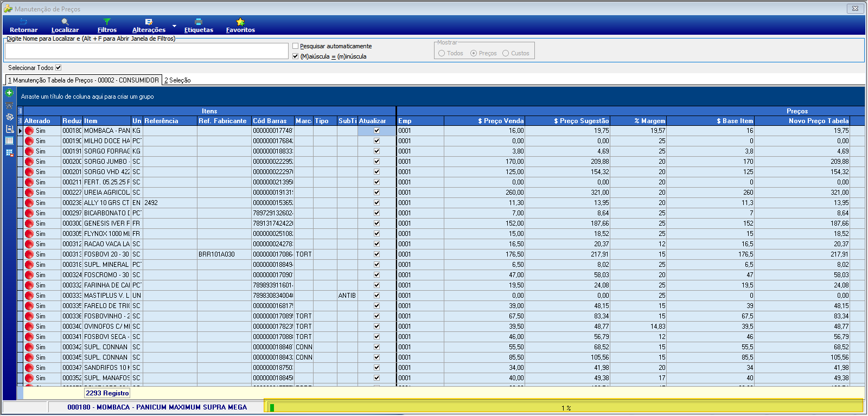
Task: Sort by Ref. Fabricante column header
Action: pyautogui.click(x=224, y=121)
